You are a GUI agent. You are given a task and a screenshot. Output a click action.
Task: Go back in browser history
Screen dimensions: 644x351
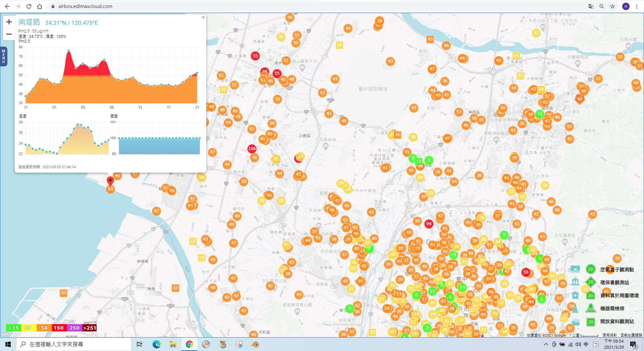tap(7, 6)
